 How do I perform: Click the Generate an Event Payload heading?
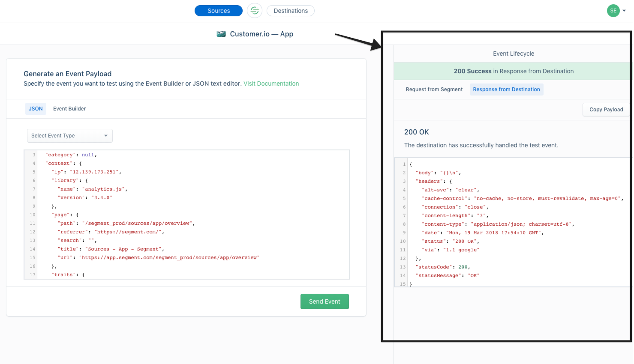(67, 74)
